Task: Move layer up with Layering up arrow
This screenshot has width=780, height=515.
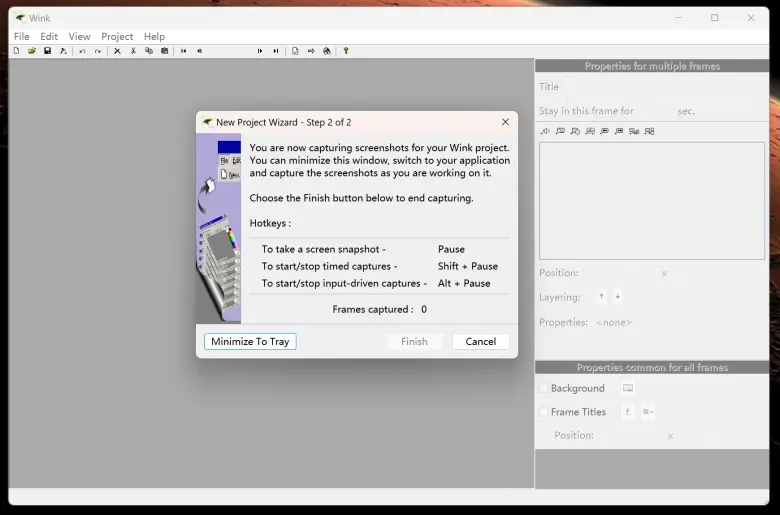Action: pyautogui.click(x=602, y=297)
